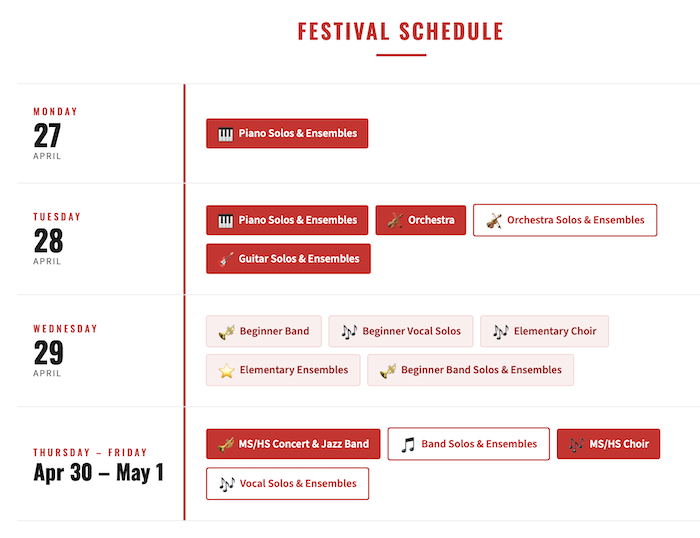Click the star icon beside Elementary Ensembles
The image size is (700, 538).
[227, 370]
